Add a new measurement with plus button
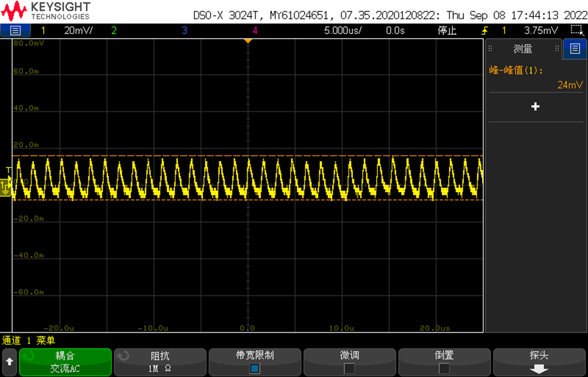The width and height of the screenshot is (588, 377). 535,107
